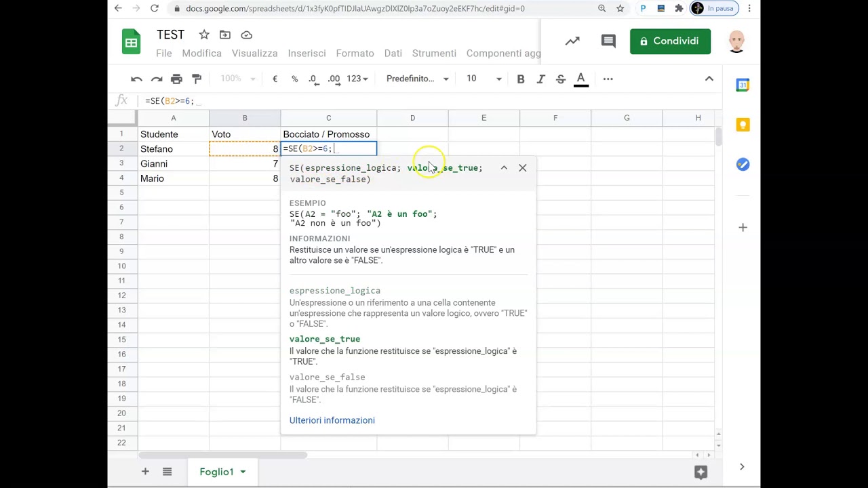Open the font size dropdown

pos(484,79)
